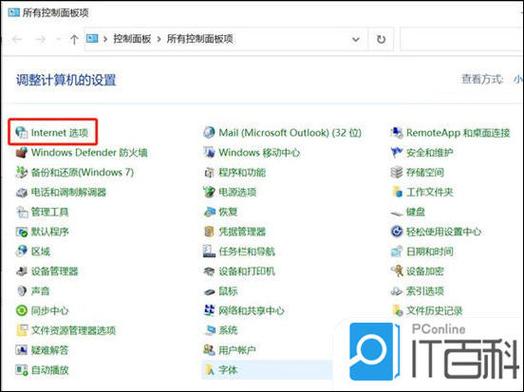Open the 工作文件夹 link
This screenshot has height=392, width=524.
[x=430, y=192]
